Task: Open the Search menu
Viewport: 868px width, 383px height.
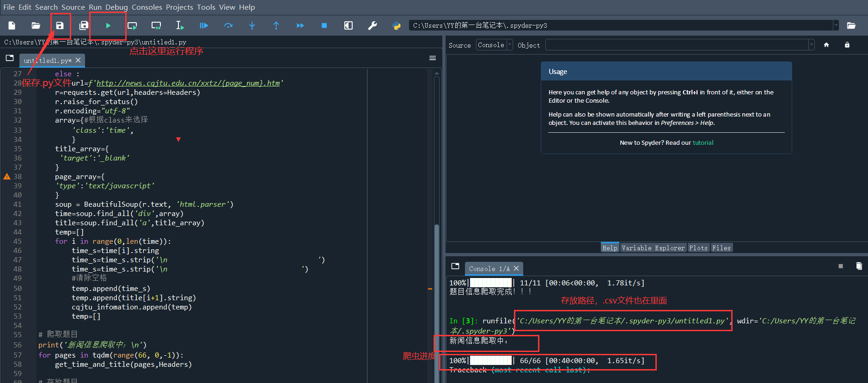Action: 46,7
